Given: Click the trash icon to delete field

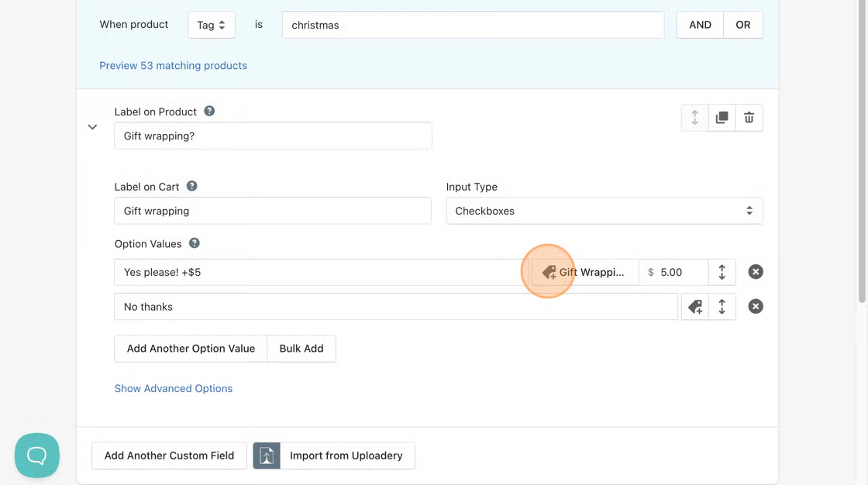Looking at the screenshot, I should (x=749, y=118).
